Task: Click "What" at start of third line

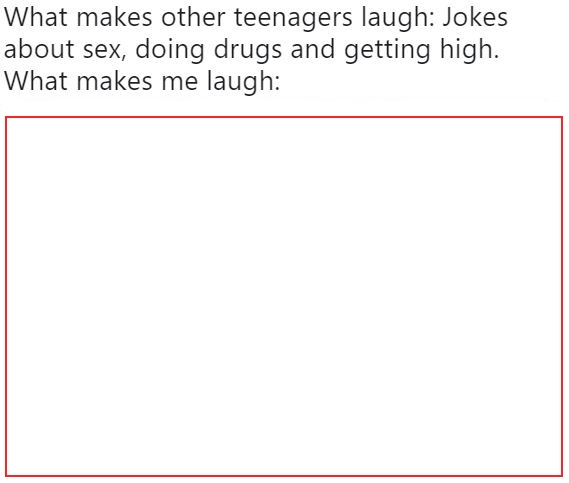Action: coord(36,81)
